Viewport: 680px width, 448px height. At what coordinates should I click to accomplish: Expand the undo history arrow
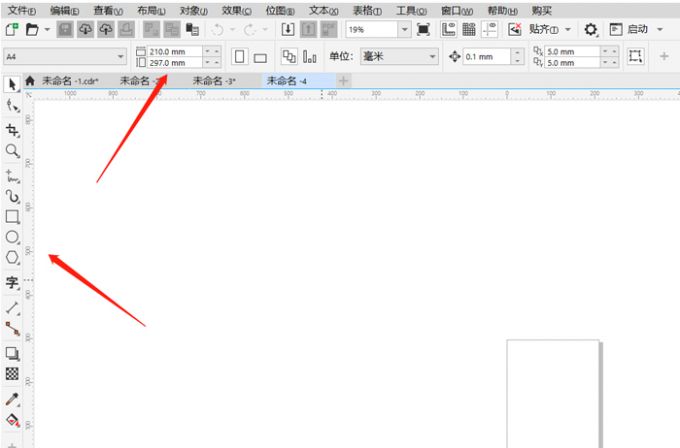(x=232, y=29)
